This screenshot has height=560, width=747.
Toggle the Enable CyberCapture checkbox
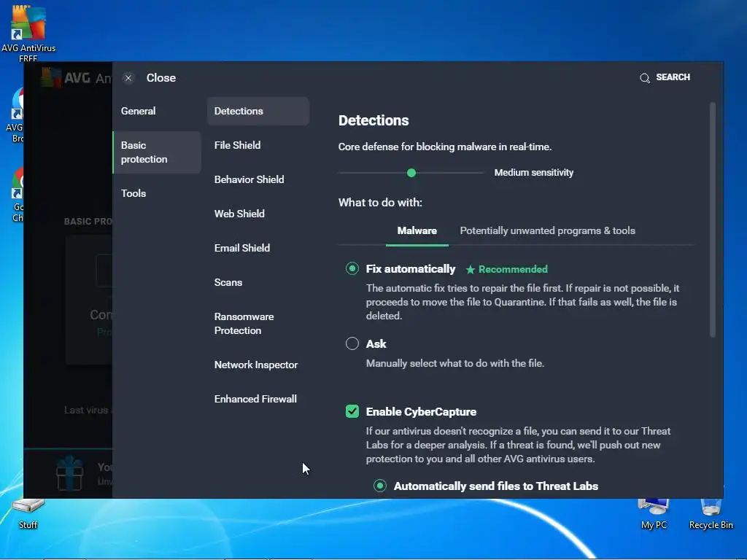coord(352,411)
